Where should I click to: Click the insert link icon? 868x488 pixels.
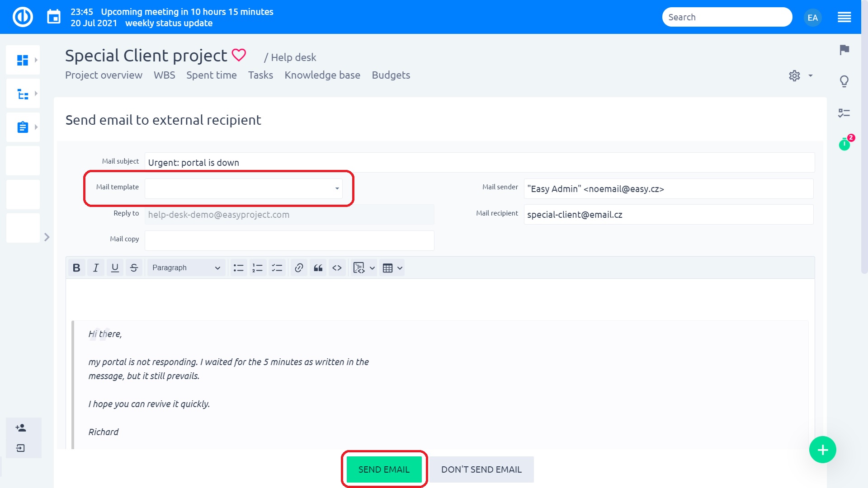tap(299, 267)
